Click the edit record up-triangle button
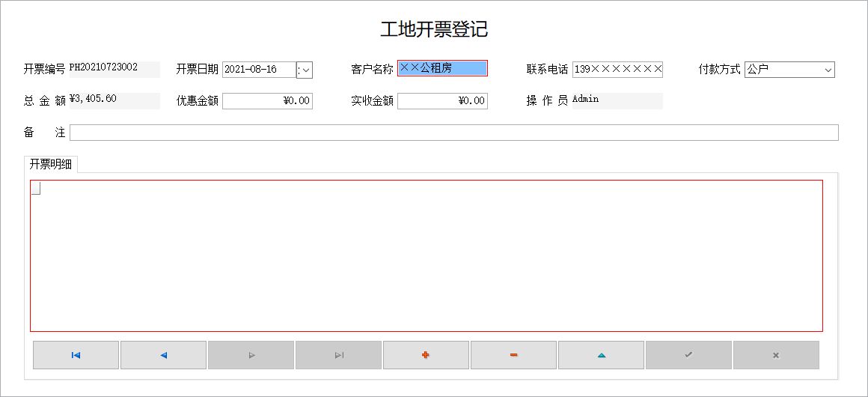868x397 pixels. (x=601, y=355)
